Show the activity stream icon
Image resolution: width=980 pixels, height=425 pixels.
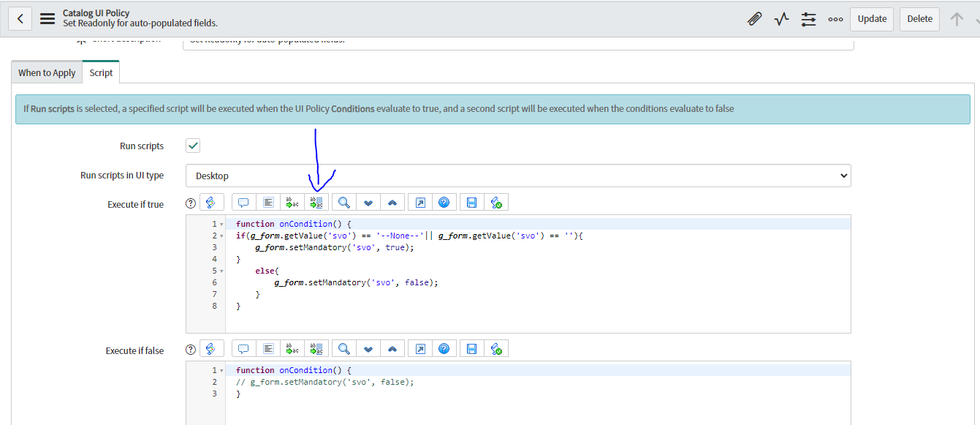pyautogui.click(x=782, y=19)
